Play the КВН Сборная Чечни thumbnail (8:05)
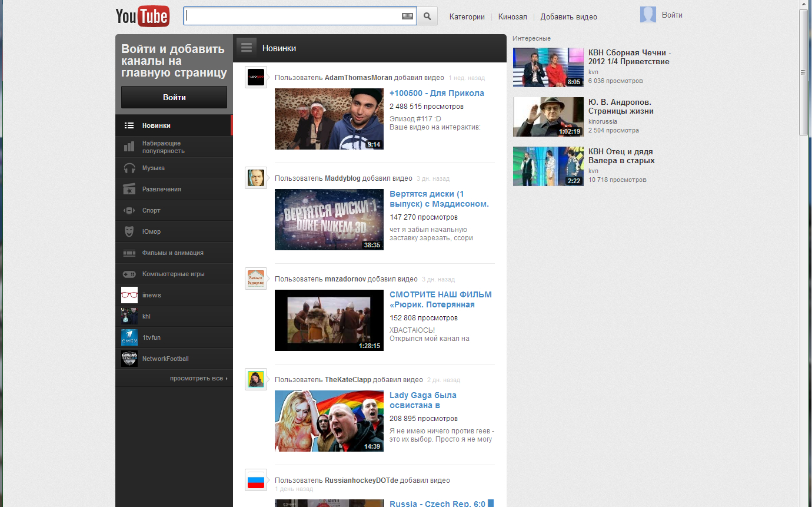This screenshot has width=812, height=507. coord(548,67)
